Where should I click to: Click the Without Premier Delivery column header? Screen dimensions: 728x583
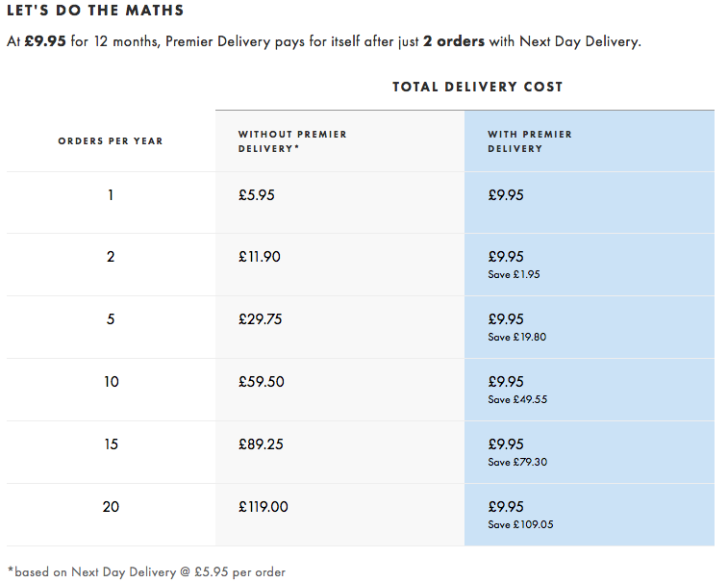[x=292, y=141]
